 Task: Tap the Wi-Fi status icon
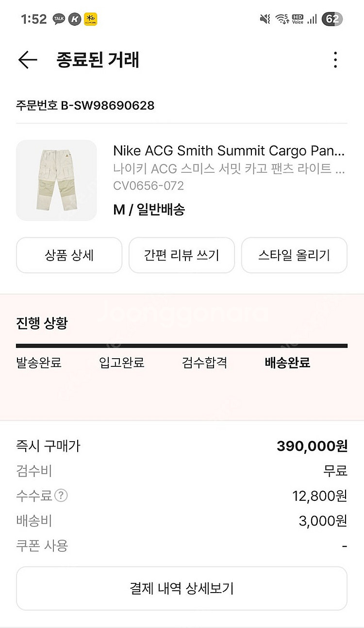(x=281, y=19)
